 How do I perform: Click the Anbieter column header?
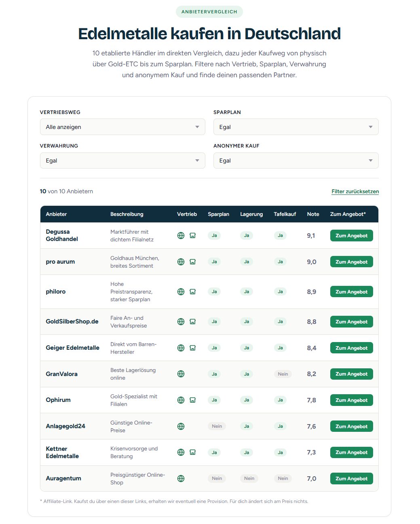[x=56, y=214]
